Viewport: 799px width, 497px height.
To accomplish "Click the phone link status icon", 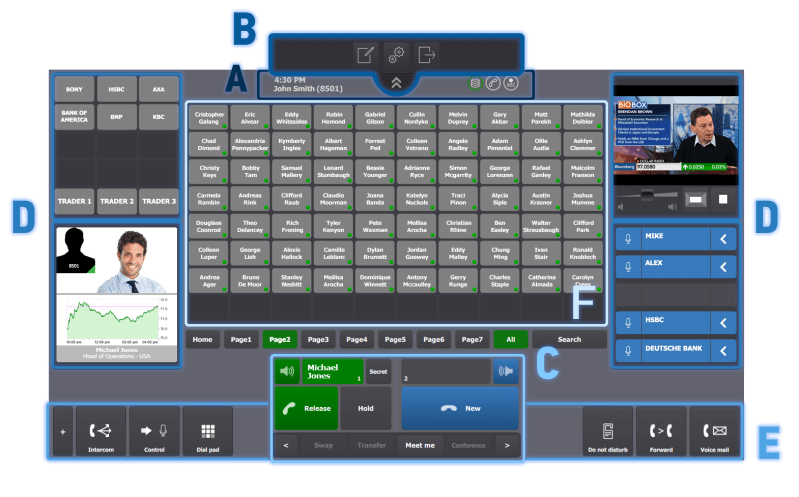I will point(493,83).
